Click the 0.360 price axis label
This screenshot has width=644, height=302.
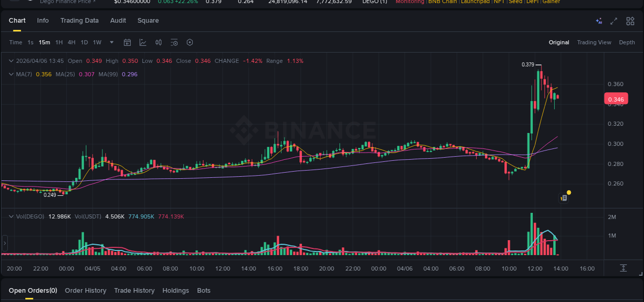click(616, 84)
